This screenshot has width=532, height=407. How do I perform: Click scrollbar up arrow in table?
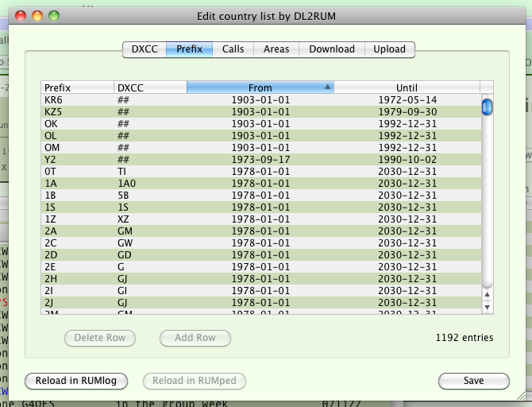[488, 295]
